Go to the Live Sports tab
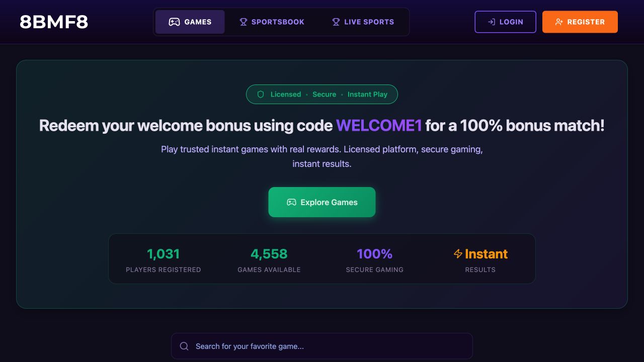The image size is (644, 362). coord(363,22)
